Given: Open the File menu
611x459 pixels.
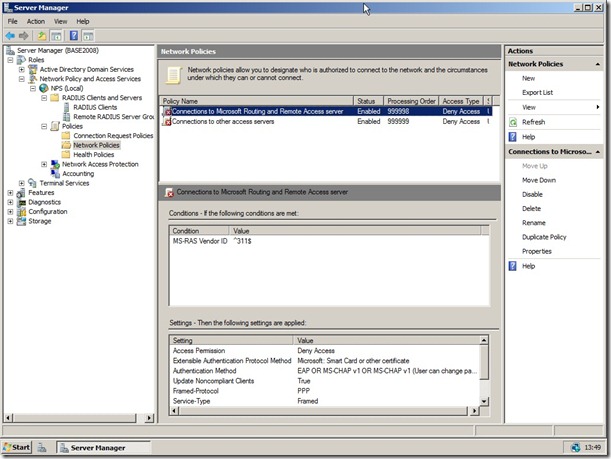Looking at the screenshot, I should click(x=12, y=21).
